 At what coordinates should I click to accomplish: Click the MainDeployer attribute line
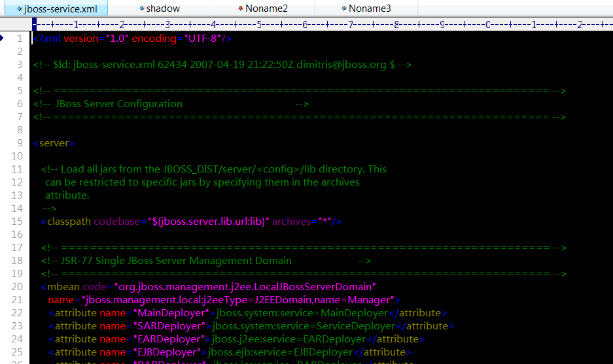click(x=247, y=313)
